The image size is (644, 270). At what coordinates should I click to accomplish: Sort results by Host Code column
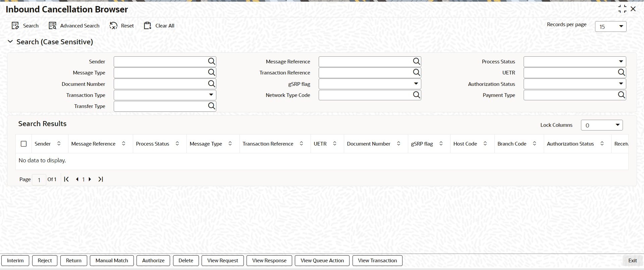pos(485,144)
